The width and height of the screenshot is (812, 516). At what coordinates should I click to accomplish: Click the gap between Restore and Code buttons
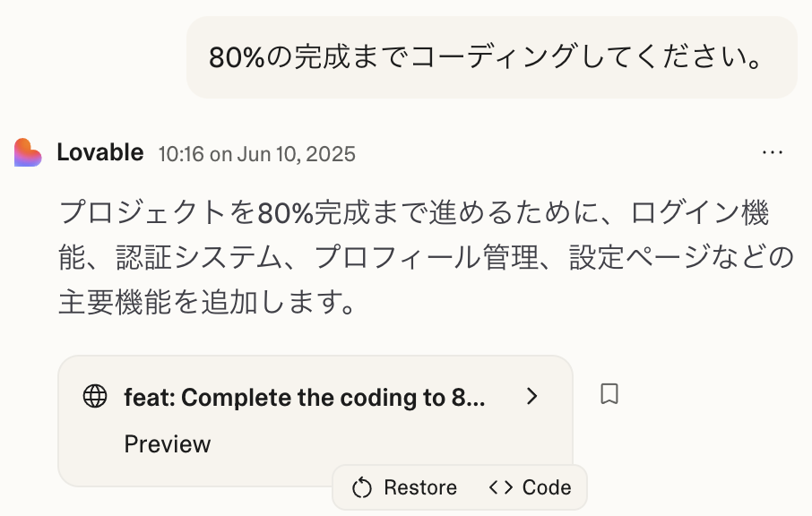tap(473, 487)
